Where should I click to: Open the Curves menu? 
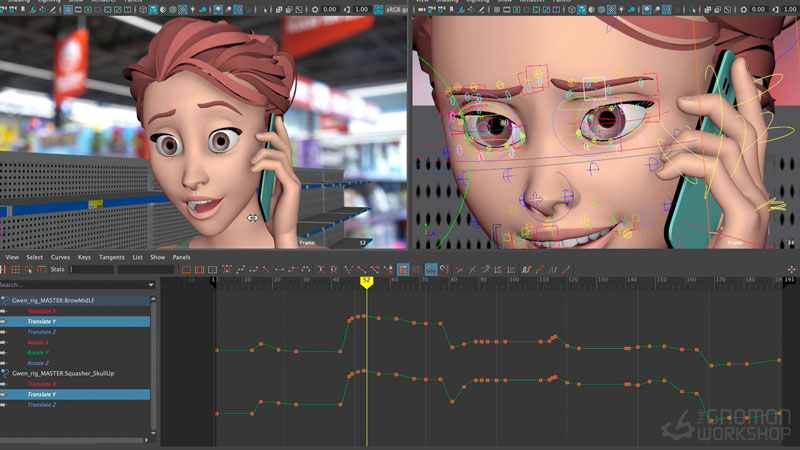coord(60,257)
